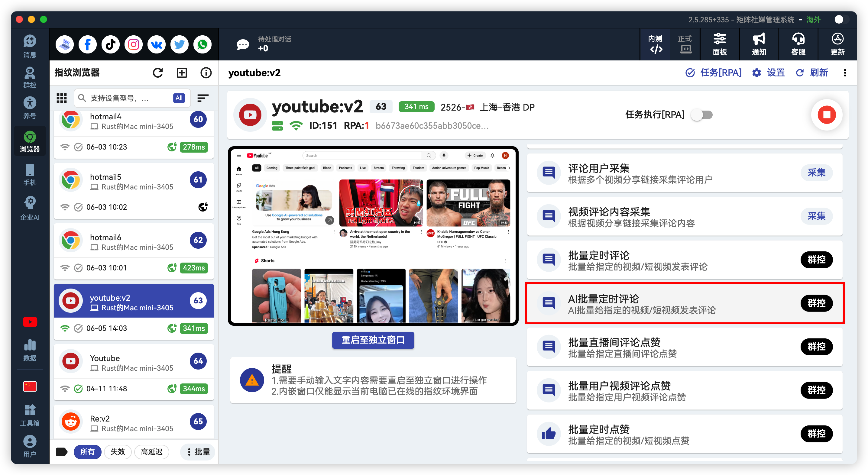The width and height of the screenshot is (868, 475).
Task: Select the 失效 invalid filter tab
Action: point(118,452)
